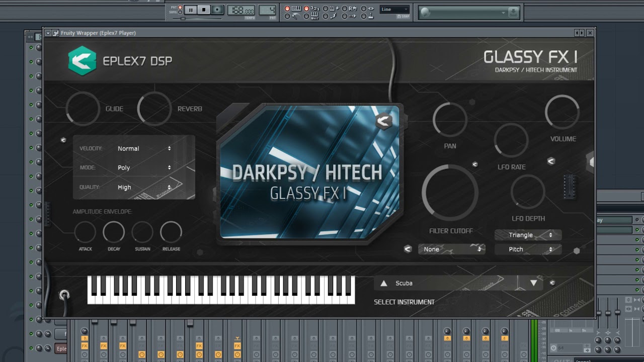
Task: Open the Pitch LFO target dropdown
Action: 528,249
